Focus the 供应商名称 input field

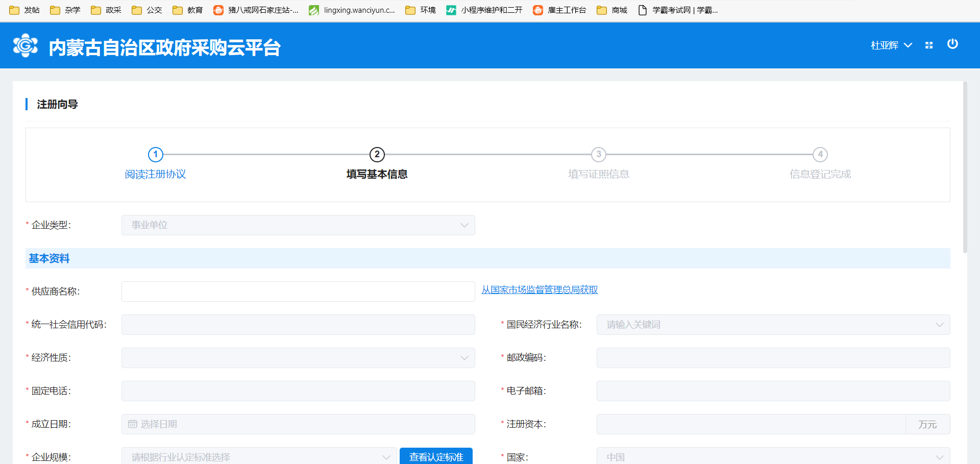pyautogui.click(x=298, y=291)
